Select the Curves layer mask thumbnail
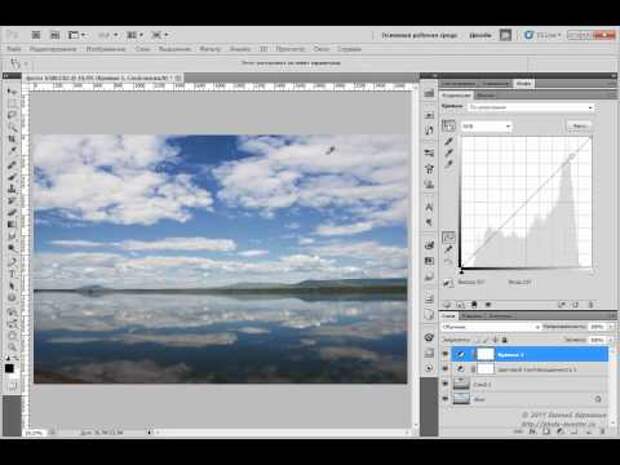 [486, 354]
